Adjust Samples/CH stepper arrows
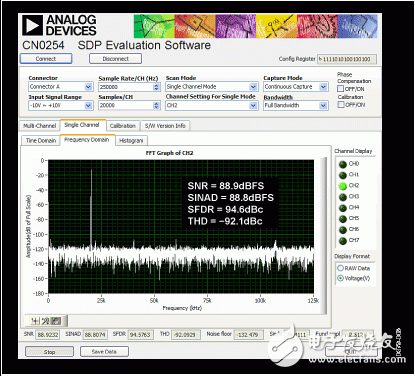 [156, 106]
